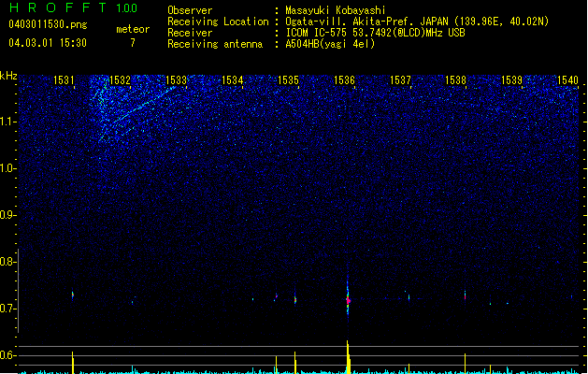This screenshot has width=588, height=374.
Task: Click the 1533 time axis marker
Action: [x=176, y=80]
